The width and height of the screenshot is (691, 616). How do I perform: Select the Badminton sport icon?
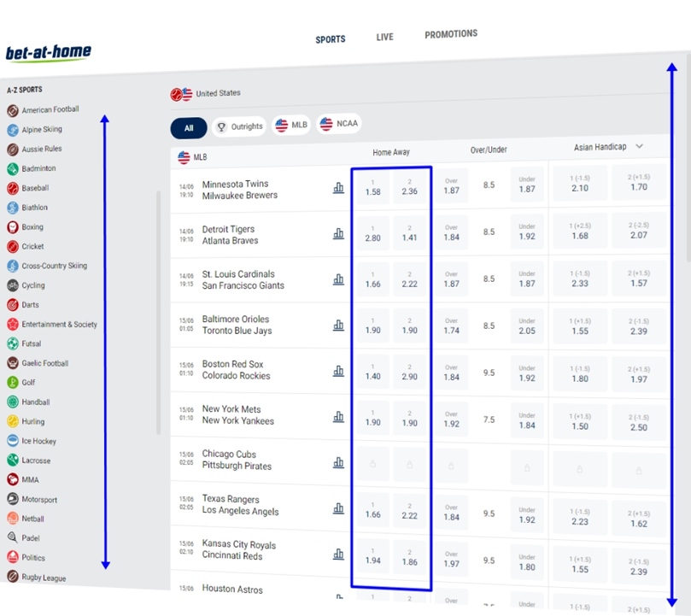pyautogui.click(x=13, y=169)
